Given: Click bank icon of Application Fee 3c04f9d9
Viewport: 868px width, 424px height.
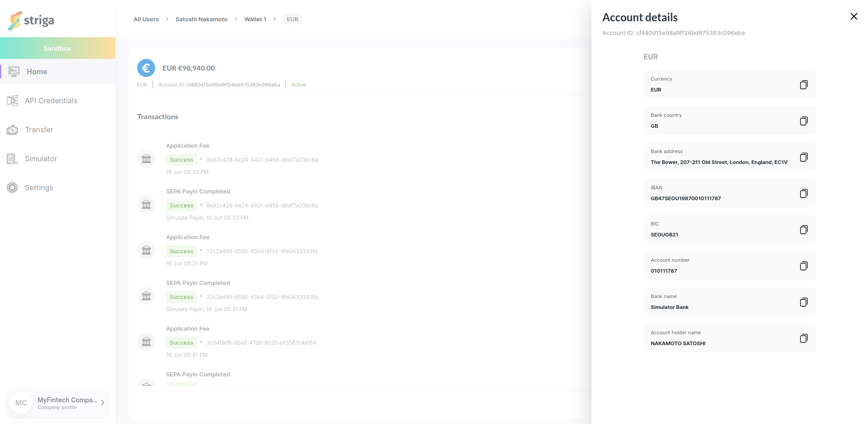Looking at the screenshot, I should (146, 342).
